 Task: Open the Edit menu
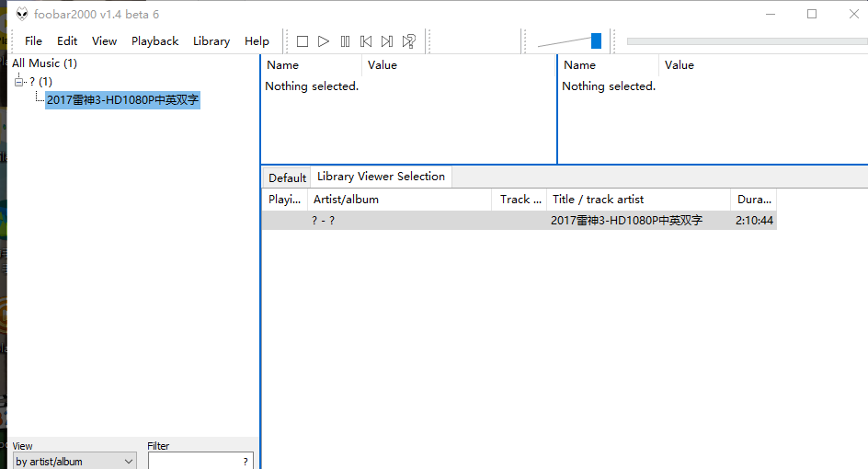pos(67,41)
